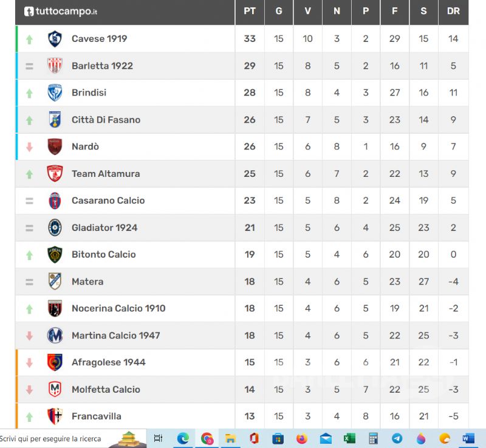
Task: Click the Windows search input field
Action: tap(73, 438)
